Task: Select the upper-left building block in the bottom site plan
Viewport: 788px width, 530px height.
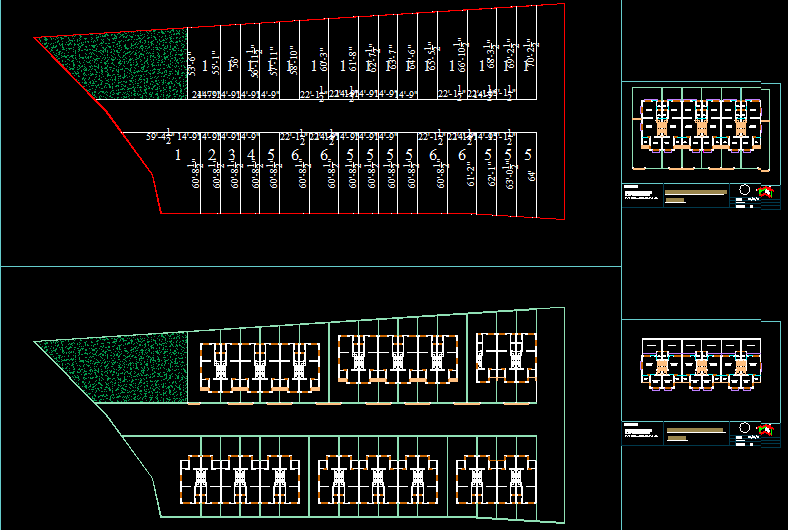Action: [260, 366]
